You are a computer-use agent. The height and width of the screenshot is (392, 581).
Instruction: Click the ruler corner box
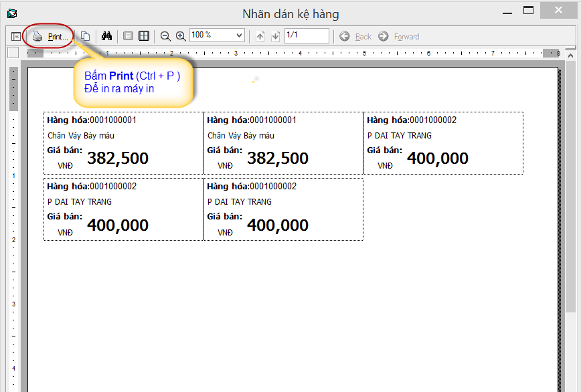coord(13,53)
